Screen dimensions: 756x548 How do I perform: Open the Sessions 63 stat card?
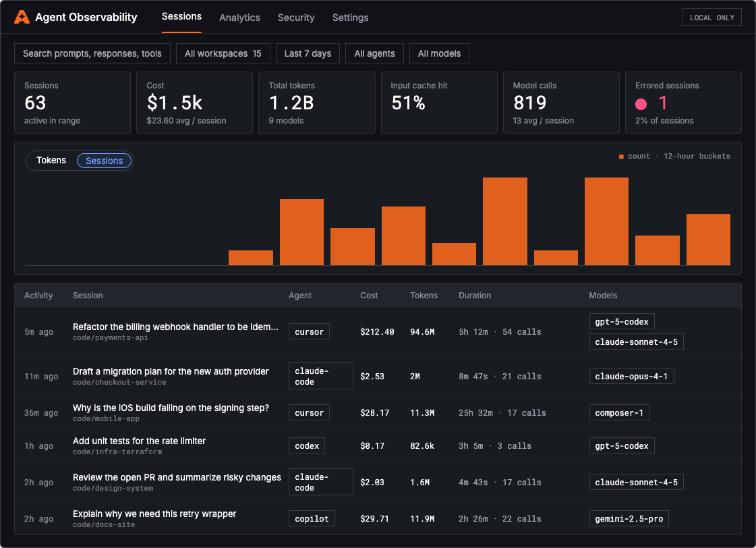pyautogui.click(x=72, y=103)
